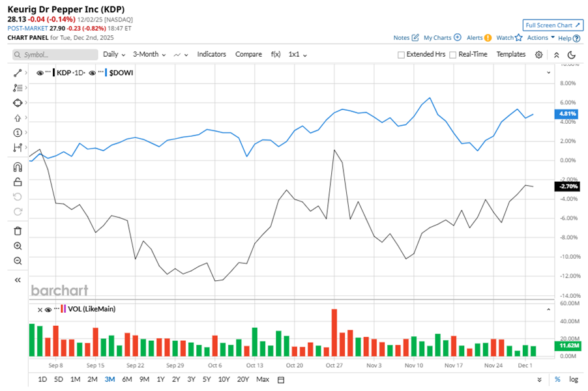The image size is (588, 391).
Task: Enable Extended Hrs checkbox
Action: tap(401, 55)
